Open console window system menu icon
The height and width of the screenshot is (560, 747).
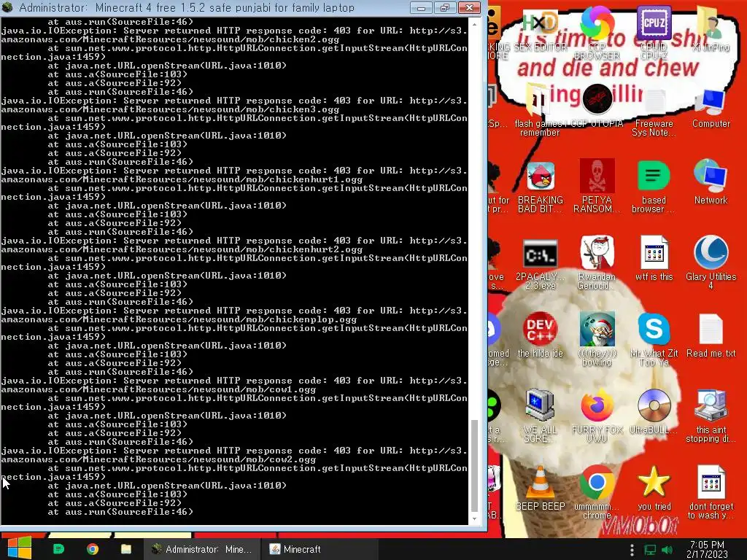[7, 7]
